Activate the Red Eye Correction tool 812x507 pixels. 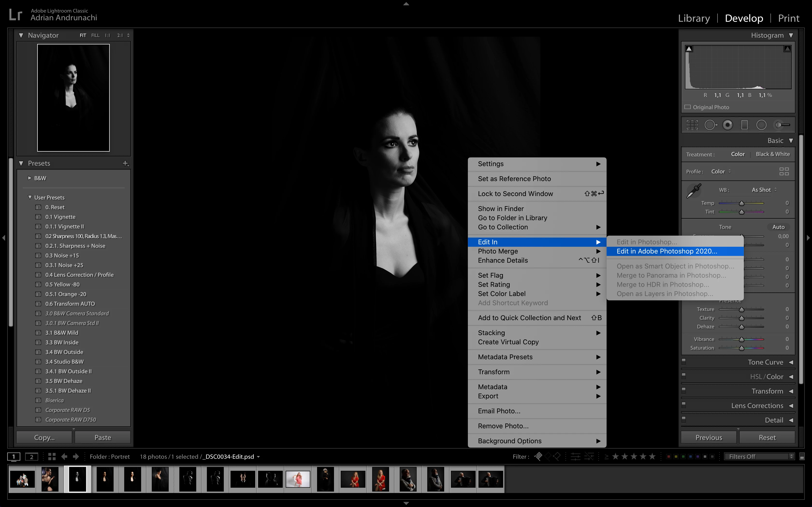(727, 125)
